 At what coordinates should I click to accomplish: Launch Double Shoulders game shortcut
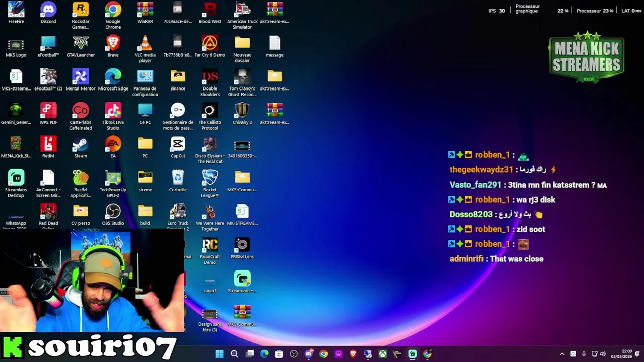pyautogui.click(x=210, y=82)
